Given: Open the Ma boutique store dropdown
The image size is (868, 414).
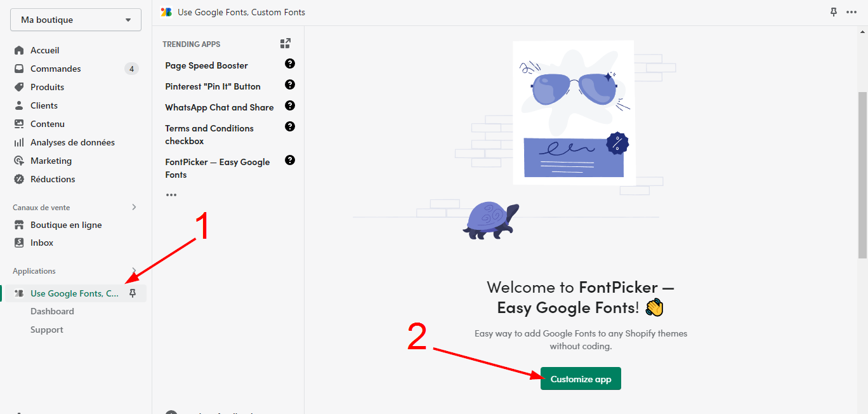Looking at the screenshot, I should tap(76, 20).
